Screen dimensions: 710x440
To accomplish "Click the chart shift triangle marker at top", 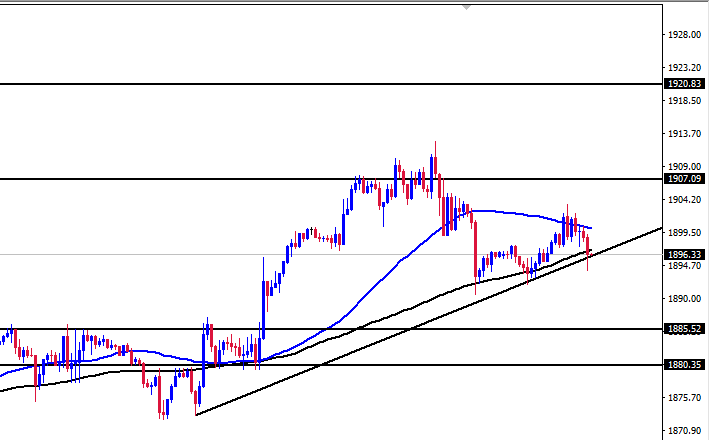I will tap(466, 7).
